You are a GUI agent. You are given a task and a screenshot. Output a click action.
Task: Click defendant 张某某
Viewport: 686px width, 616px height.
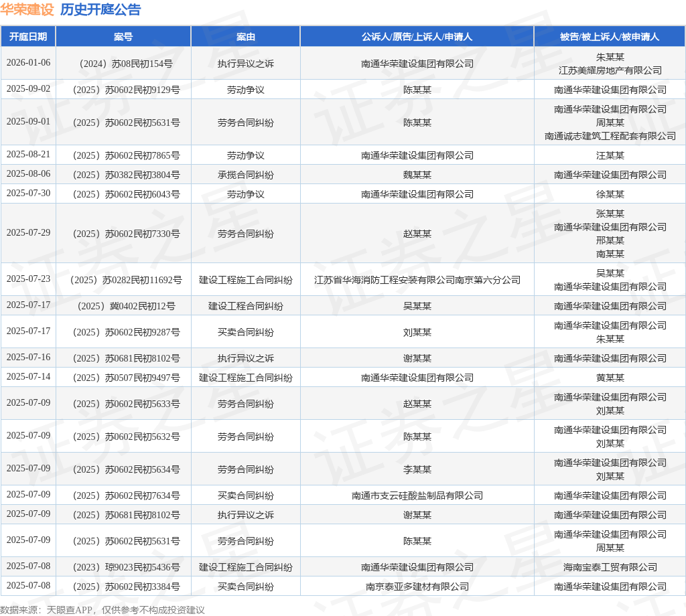pos(610,214)
